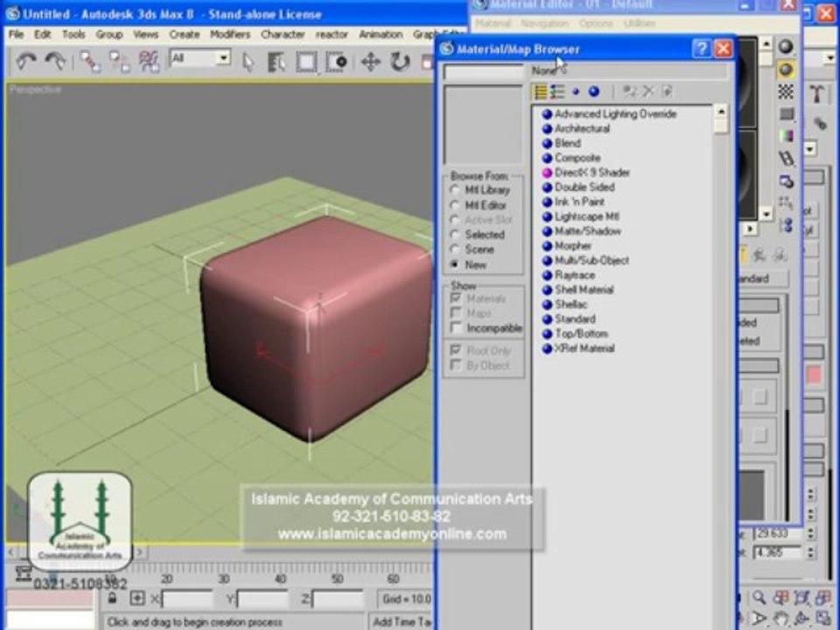The width and height of the screenshot is (840, 630).
Task: Activate the Select Object arrow tool
Action: 247,62
